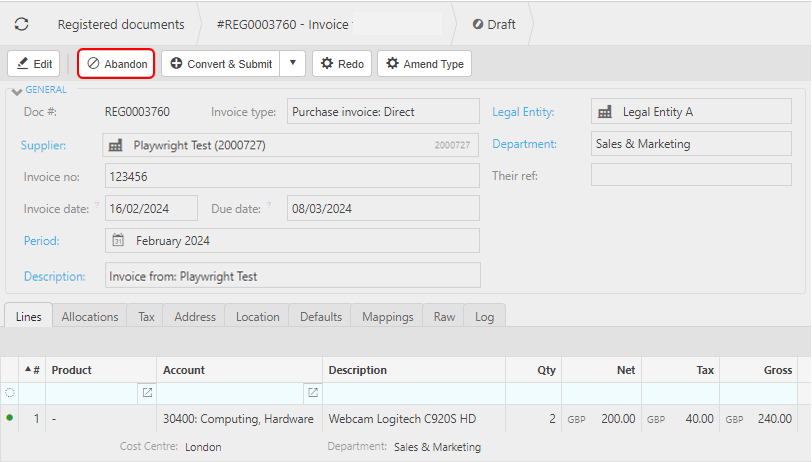This screenshot has height=462, width=812.
Task: Go to Registered documents breadcrumb
Action: tap(120, 24)
